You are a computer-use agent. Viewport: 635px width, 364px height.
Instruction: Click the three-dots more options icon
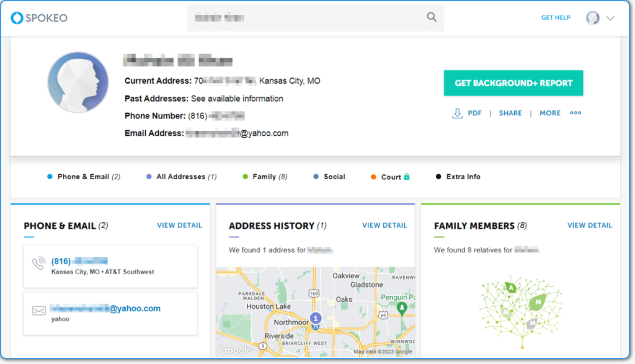click(575, 113)
